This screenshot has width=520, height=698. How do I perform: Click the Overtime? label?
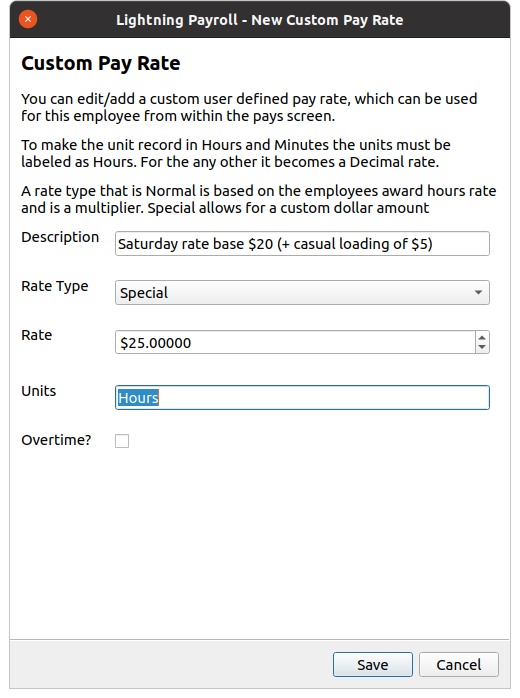point(56,440)
